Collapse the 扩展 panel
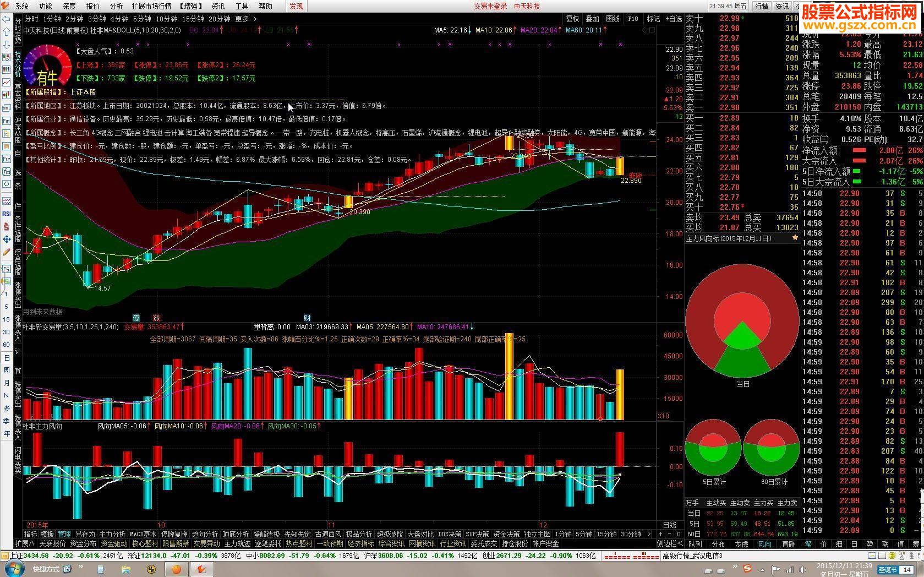 tap(24, 543)
